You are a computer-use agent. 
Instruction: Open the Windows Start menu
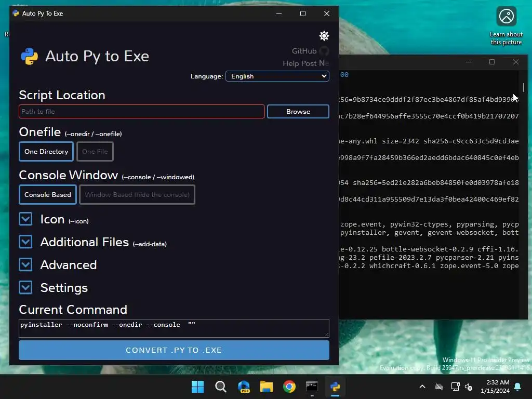point(197,387)
